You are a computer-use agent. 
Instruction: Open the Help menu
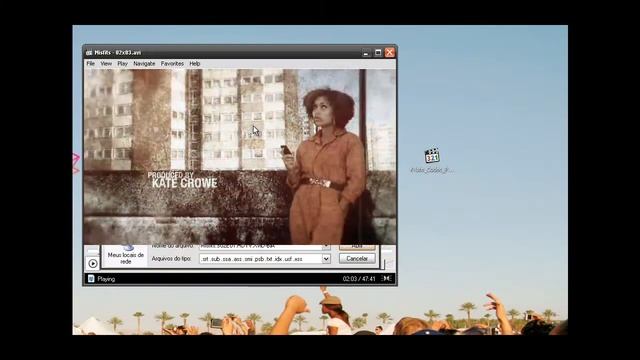(x=195, y=64)
